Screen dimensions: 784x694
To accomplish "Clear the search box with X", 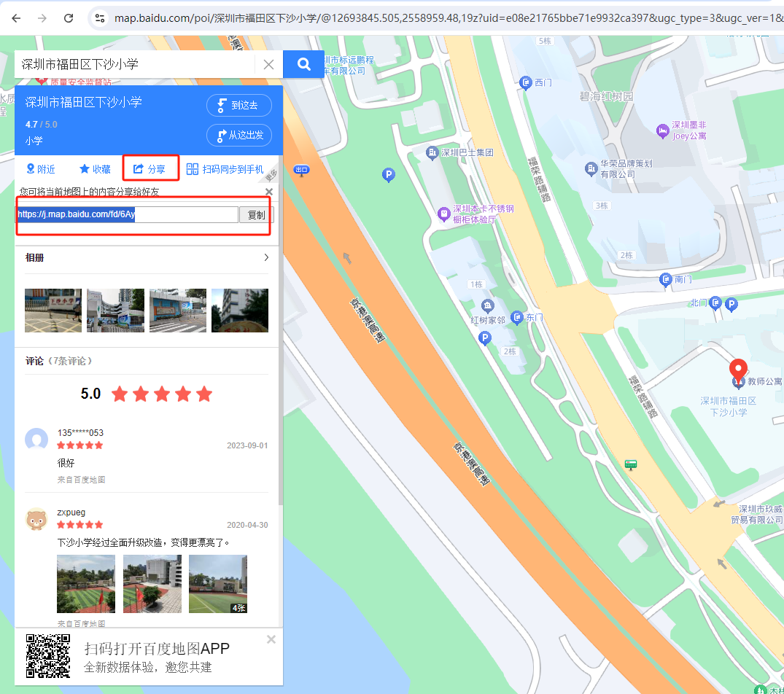I will click(x=268, y=64).
